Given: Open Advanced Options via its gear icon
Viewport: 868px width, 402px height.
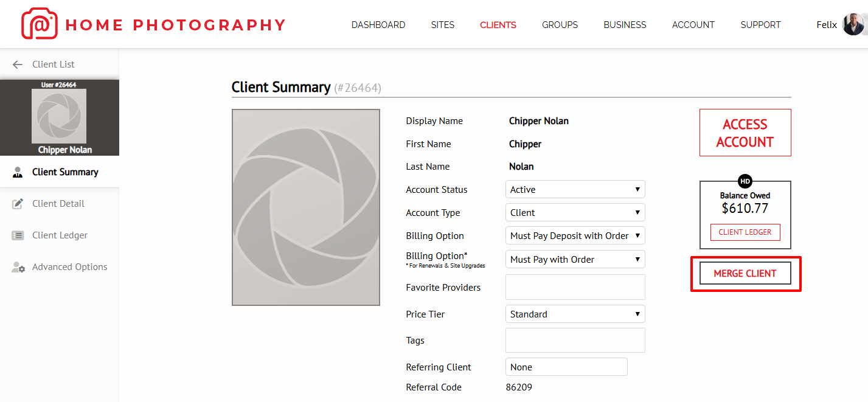Looking at the screenshot, I should 17,266.
